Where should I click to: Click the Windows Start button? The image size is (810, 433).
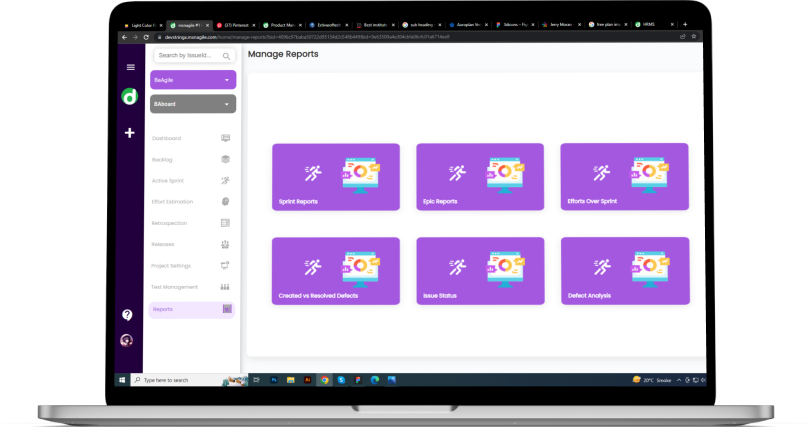point(122,380)
